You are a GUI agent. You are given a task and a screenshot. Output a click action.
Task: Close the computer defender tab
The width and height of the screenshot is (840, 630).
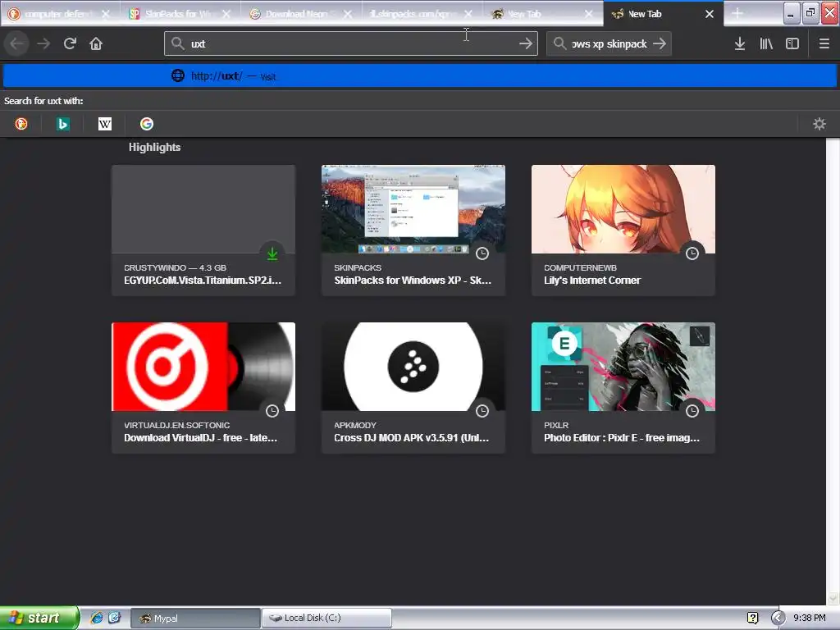[x=106, y=14]
